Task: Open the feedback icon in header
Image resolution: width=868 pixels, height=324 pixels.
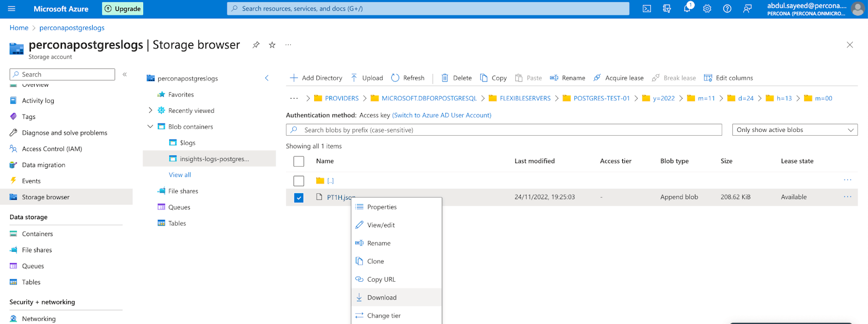Action: coord(747,9)
